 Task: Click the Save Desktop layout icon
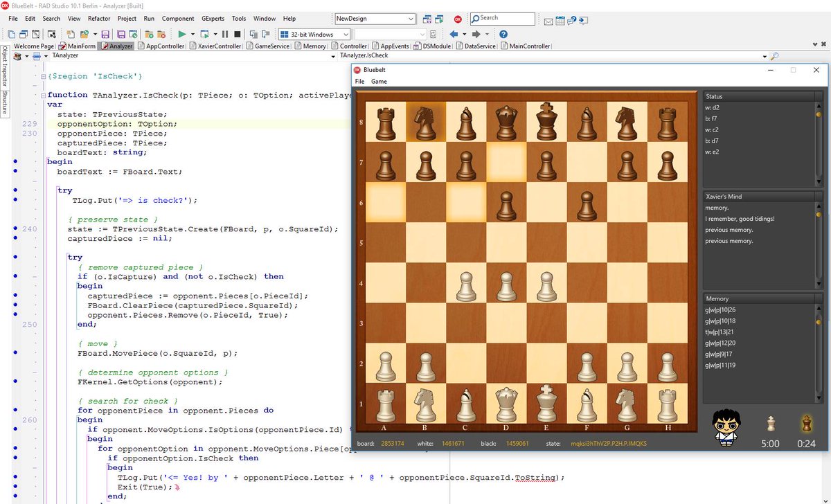427,19
